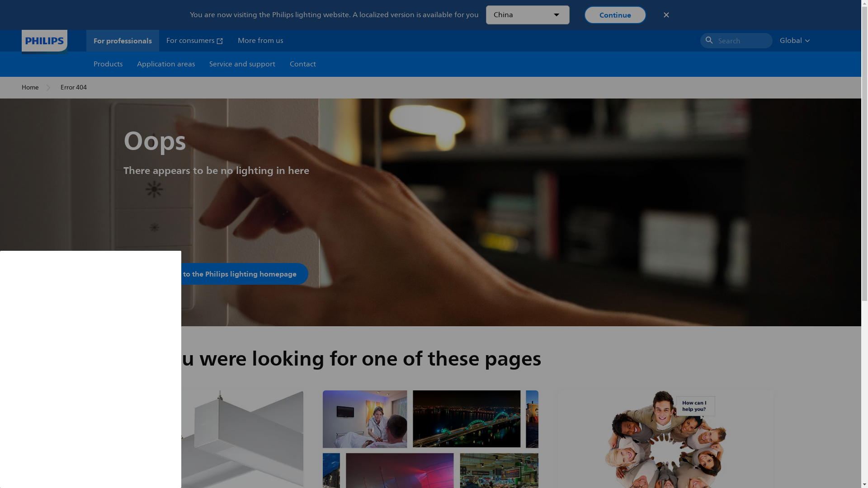The image size is (868, 488).
Task: Open the external link icon beside For consumers
Action: [x=220, y=41]
